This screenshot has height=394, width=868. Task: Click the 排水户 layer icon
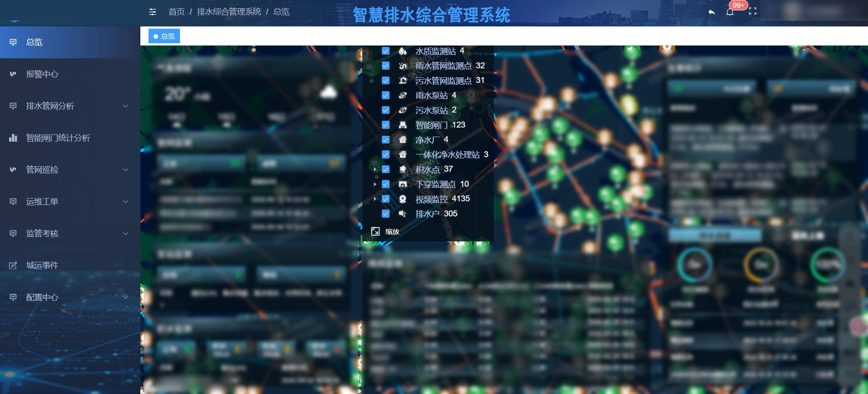point(403,214)
